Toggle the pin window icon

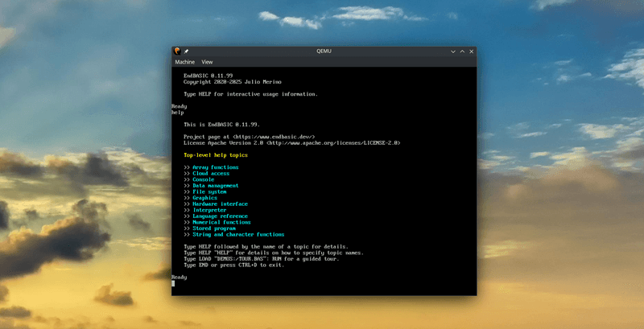(x=186, y=51)
